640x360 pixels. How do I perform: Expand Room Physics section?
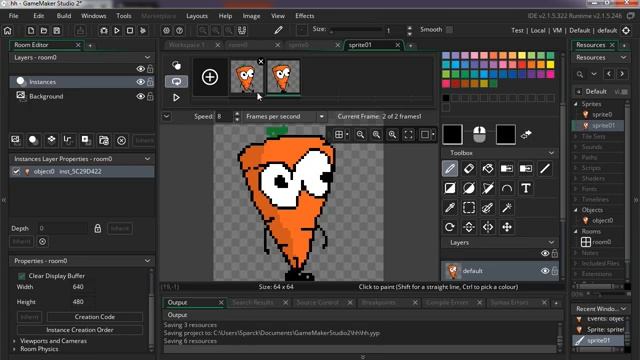[15, 349]
